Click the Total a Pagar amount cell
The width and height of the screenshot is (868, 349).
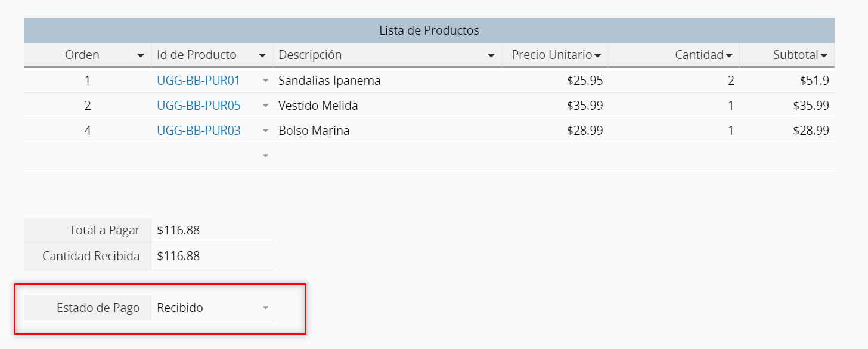pyautogui.click(x=212, y=230)
